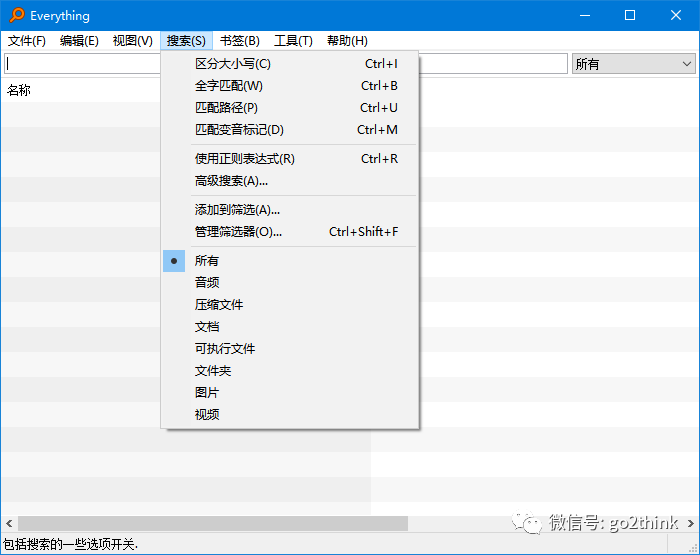Open 高级搜索(A)... dialog
This screenshot has height=555, width=700.
pyautogui.click(x=290, y=181)
